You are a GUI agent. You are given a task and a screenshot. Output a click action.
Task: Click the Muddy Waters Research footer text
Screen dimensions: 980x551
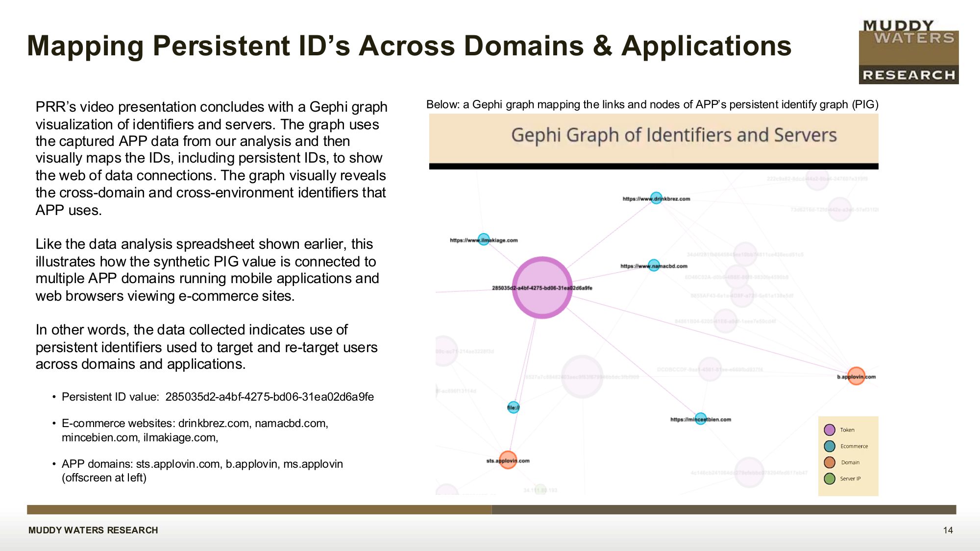[93, 530]
